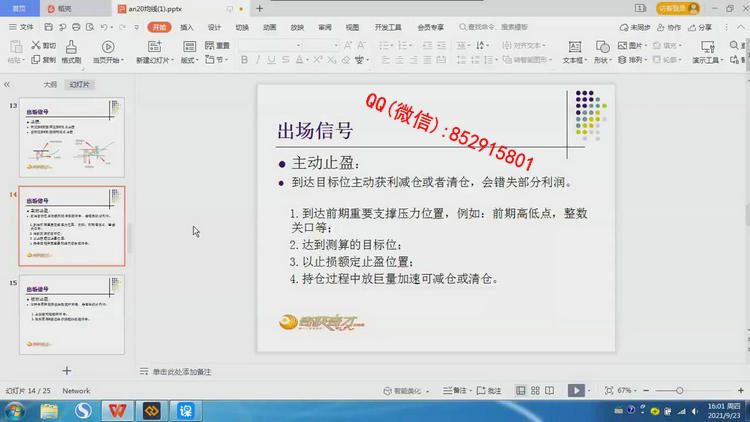This screenshot has width=750, height=422.
Task: Open the layout (版式) dropdown
Action: [190, 60]
